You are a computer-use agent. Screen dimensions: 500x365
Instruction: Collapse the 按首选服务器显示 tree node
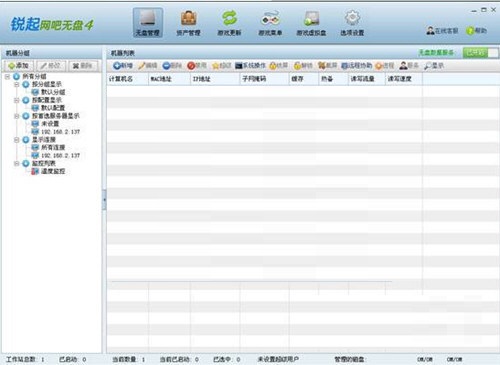tap(16, 116)
